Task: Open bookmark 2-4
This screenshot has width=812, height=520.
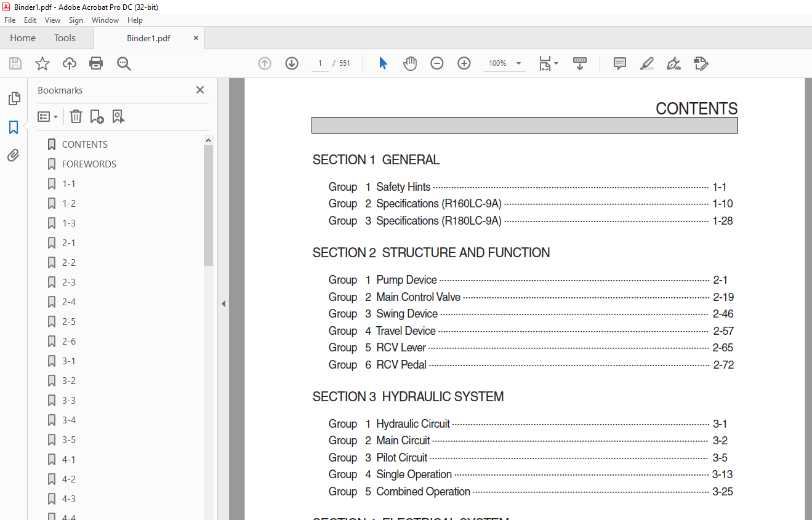Action: [69, 302]
